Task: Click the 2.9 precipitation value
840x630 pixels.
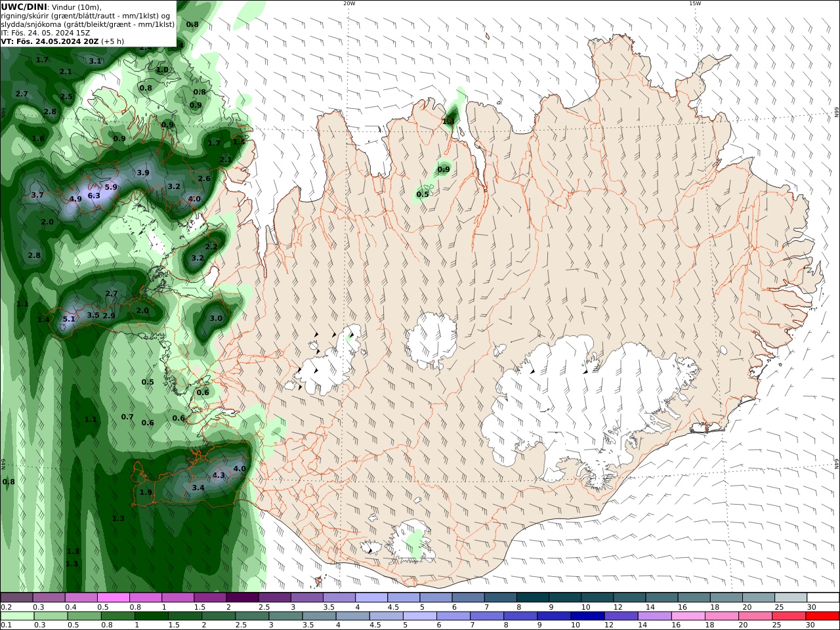Action: [109, 316]
